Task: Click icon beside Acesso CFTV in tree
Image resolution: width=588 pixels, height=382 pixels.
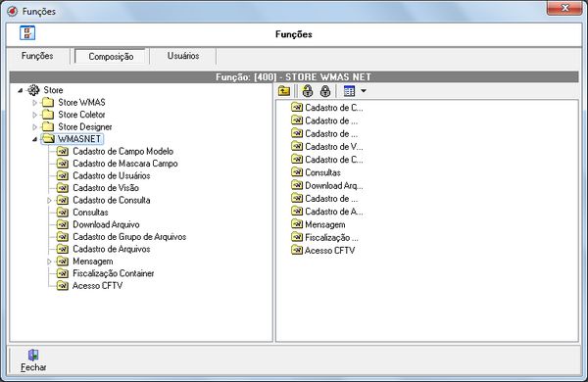Action: click(63, 286)
